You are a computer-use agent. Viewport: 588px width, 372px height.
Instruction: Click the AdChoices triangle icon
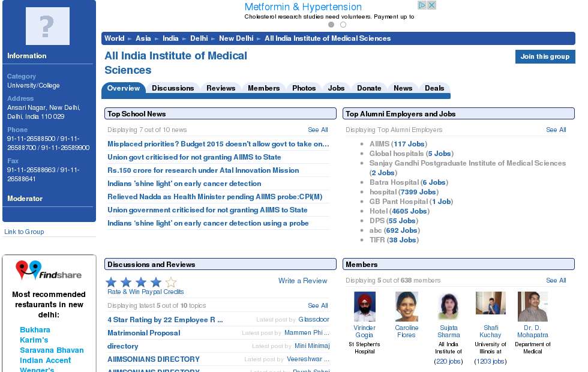(422, 5)
